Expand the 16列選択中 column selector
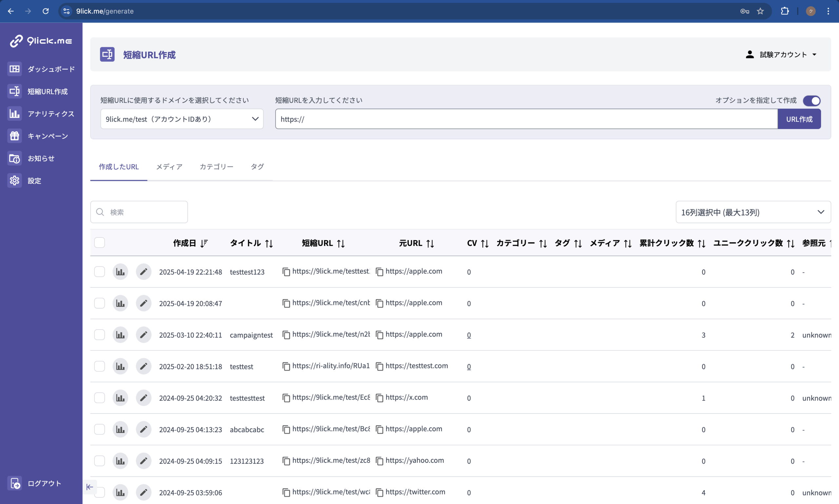The image size is (839, 504). [x=753, y=212]
